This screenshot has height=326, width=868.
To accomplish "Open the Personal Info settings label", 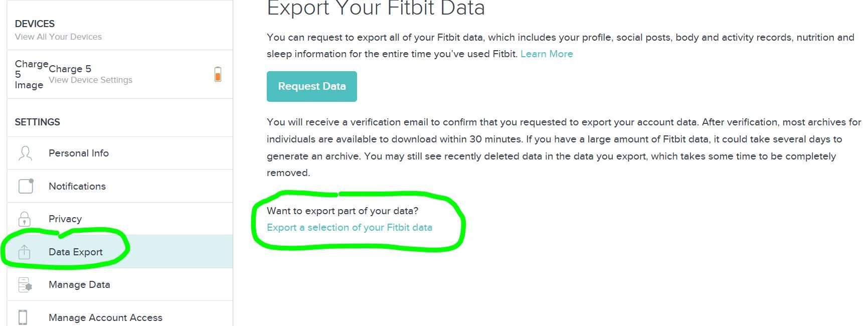I will pyautogui.click(x=79, y=153).
